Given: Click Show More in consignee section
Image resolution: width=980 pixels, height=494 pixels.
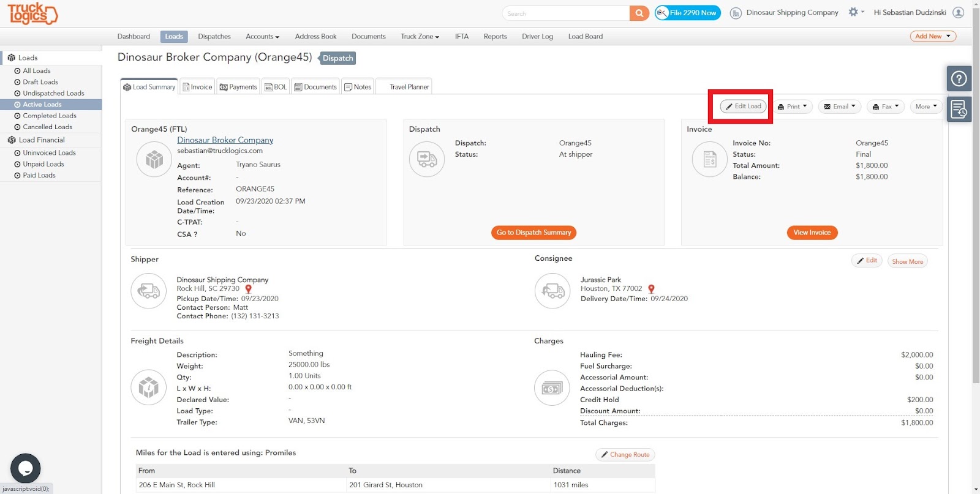Looking at the screenshot, I should point(907,261).
